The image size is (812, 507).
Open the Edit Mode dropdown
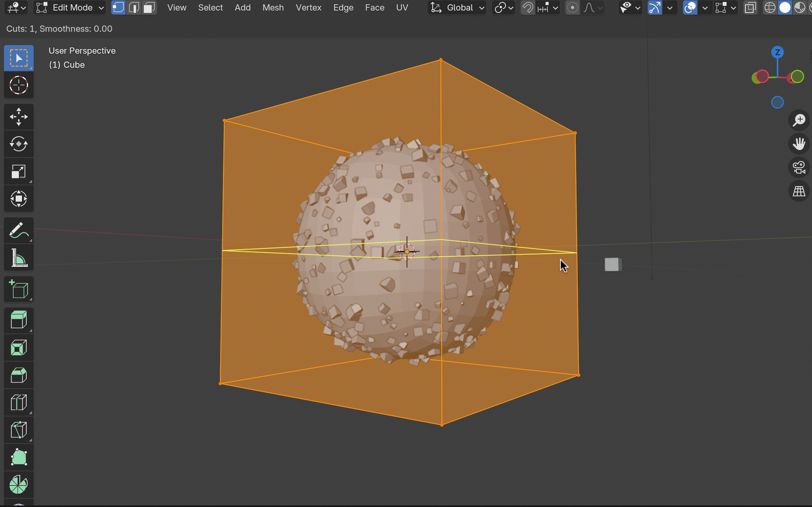click(x=70, y=7)
